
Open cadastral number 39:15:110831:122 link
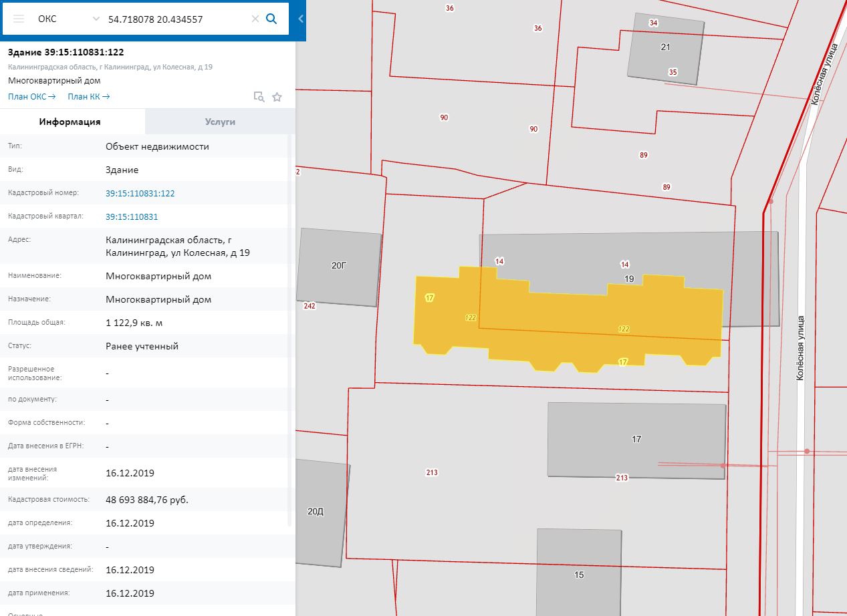pyautogui.click(x=140, y=193)
